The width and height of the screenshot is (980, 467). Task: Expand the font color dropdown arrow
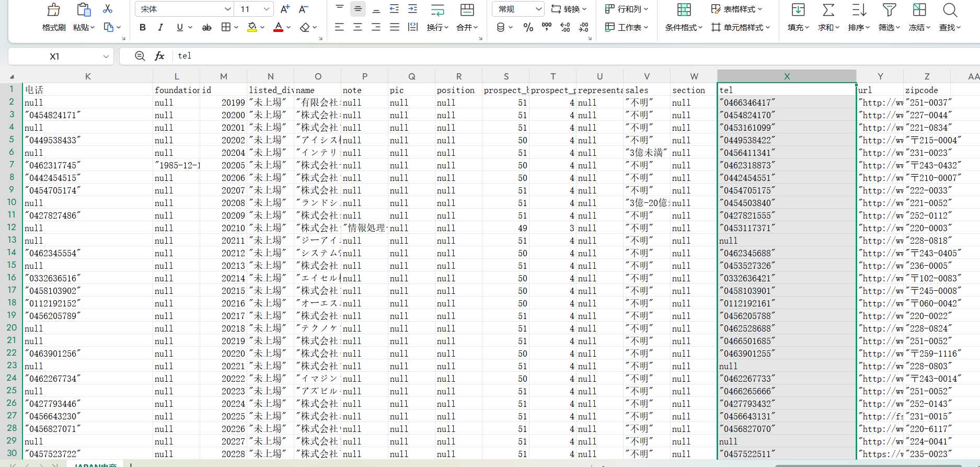coord(289,27)
